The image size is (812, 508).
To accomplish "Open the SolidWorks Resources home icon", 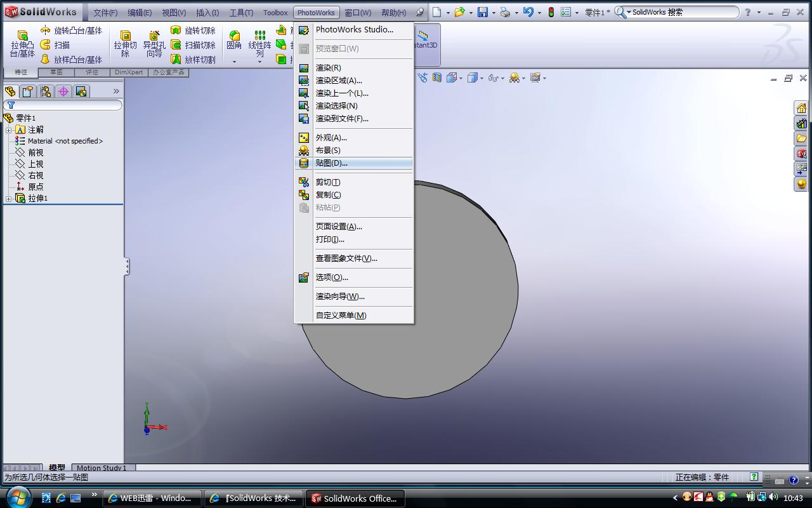I will [x=801, y=108].
